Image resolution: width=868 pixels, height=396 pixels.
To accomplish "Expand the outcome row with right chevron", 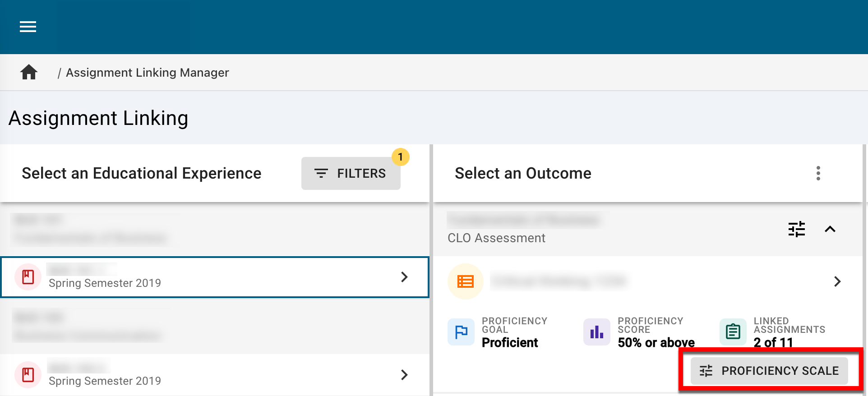I will [837, 281].
